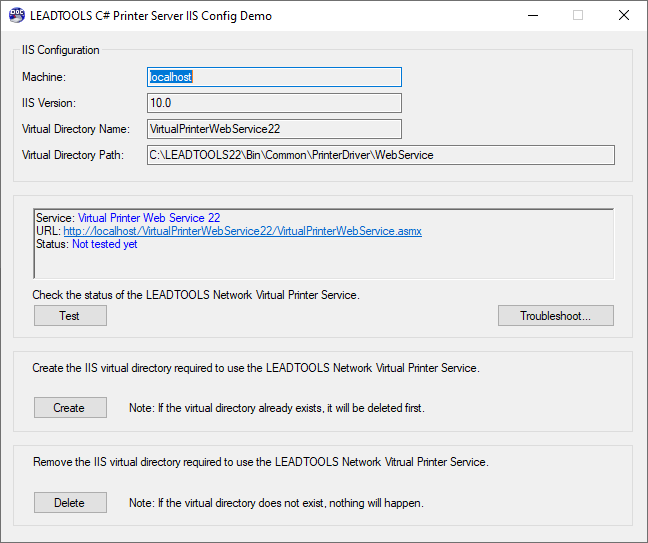Viewport: 648px width, 543px height.
Task: Open the VirtualPrinterWebService.asmx URL link
Action: (243, 231)
